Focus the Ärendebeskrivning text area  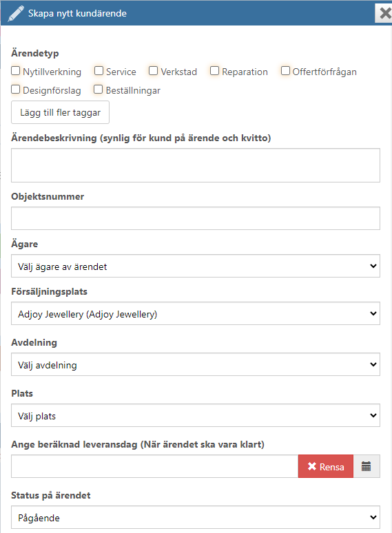coord(196,165)
